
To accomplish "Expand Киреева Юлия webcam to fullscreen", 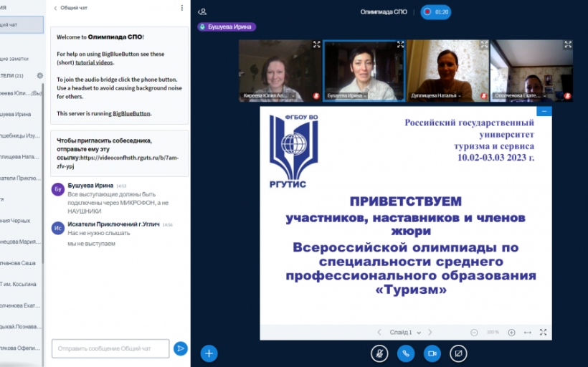I will pos(316,44).
